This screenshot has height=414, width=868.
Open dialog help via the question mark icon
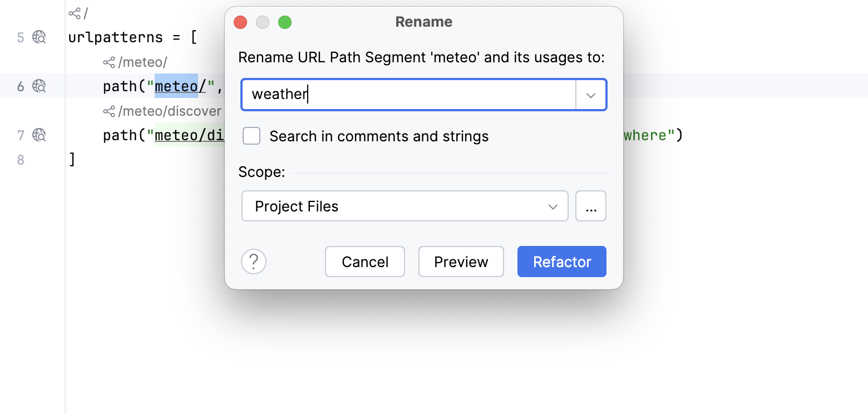coord(254,262)
